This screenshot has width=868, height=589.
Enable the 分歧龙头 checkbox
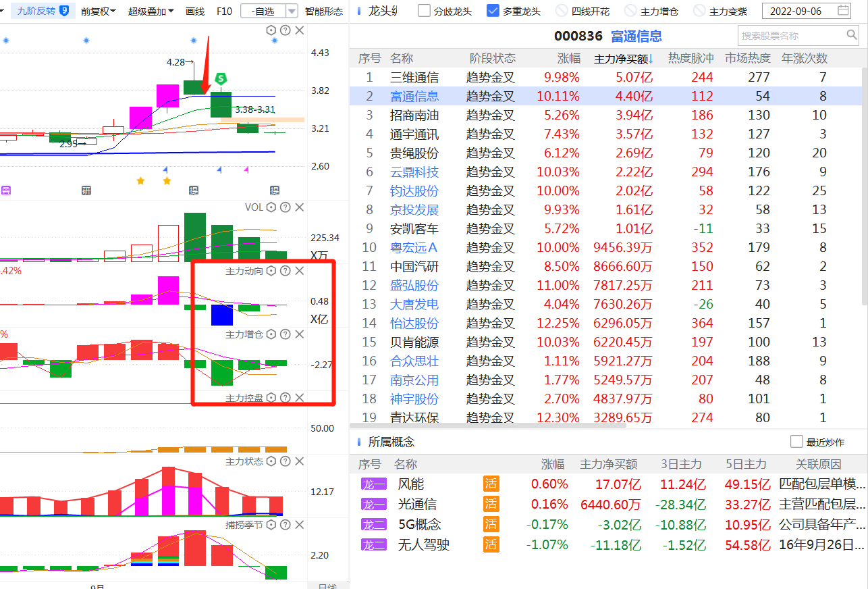pos(424,11)
